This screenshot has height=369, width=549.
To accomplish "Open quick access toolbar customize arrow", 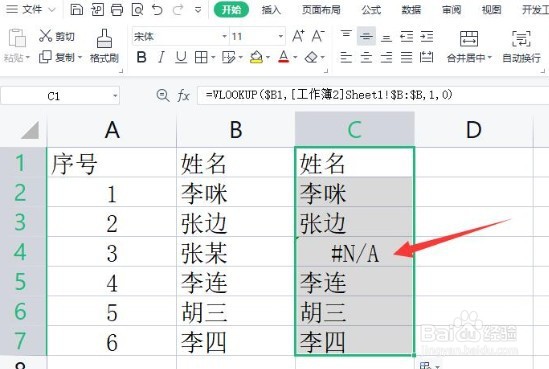I will pyautogui.click(x=198, y=10).
